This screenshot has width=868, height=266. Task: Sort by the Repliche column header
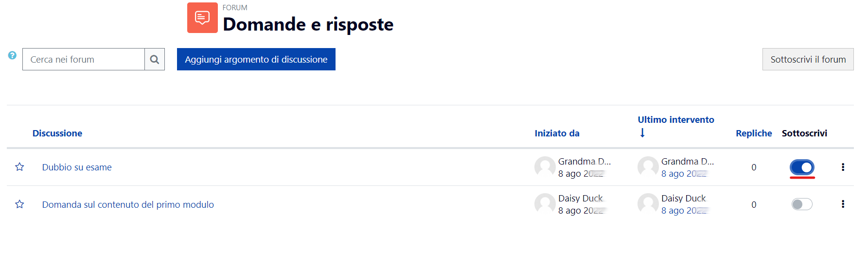point(754,133)
